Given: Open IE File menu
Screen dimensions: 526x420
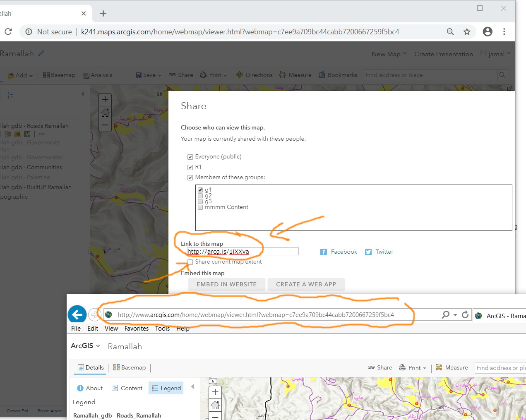Looking at the screenshot, I should [x=76, y=328].
